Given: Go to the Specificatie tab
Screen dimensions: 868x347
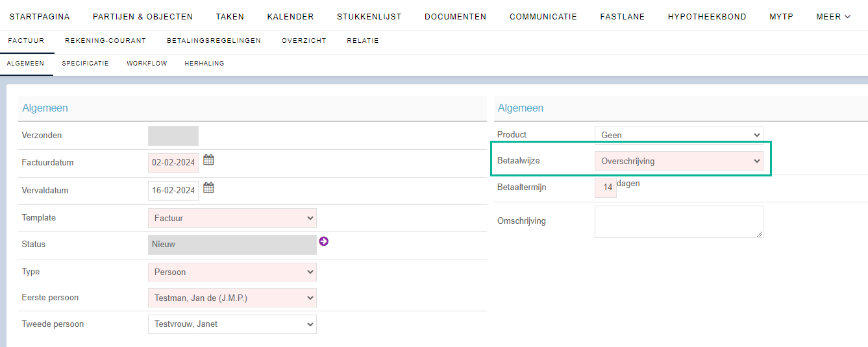Looking at the screenshot, I should [x=85, y=64].
